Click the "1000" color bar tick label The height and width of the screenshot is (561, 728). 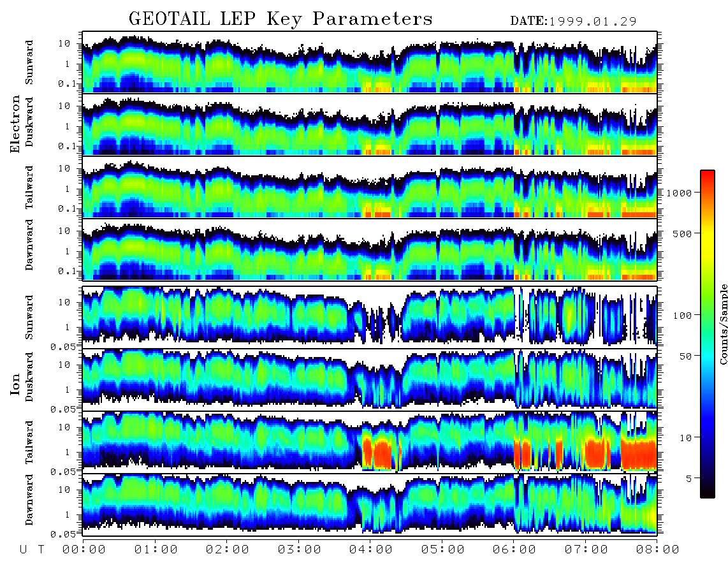(x=680, y=193)
